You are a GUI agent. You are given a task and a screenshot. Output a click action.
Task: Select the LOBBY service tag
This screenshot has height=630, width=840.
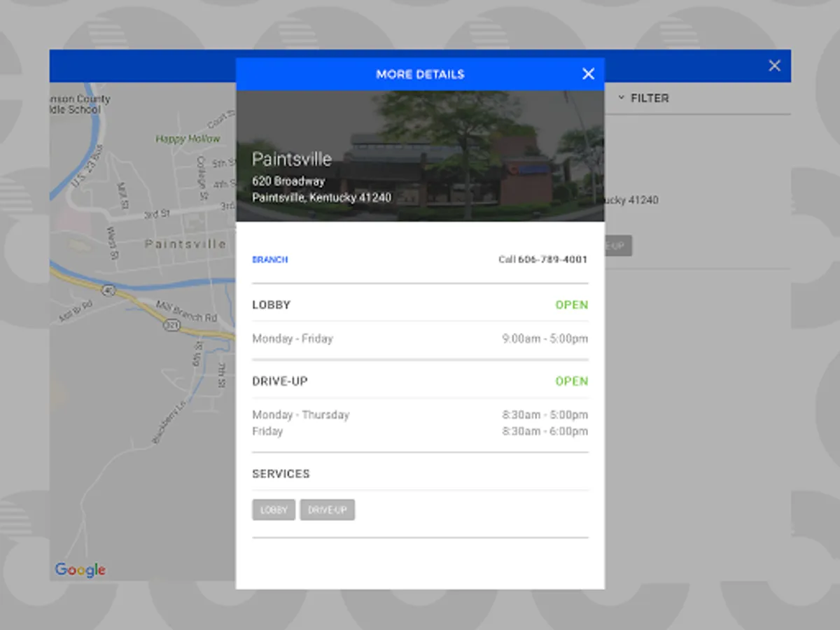(x=274, y=510)
